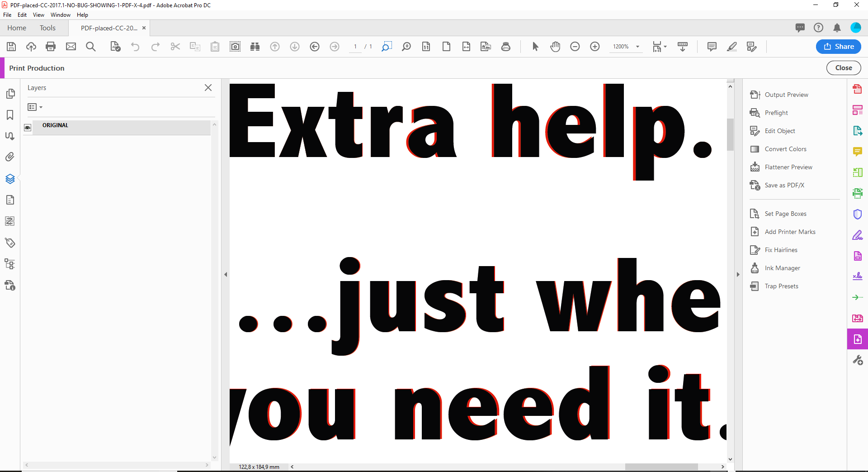Choose the Selection arrow tool

(x=535, y=47)
